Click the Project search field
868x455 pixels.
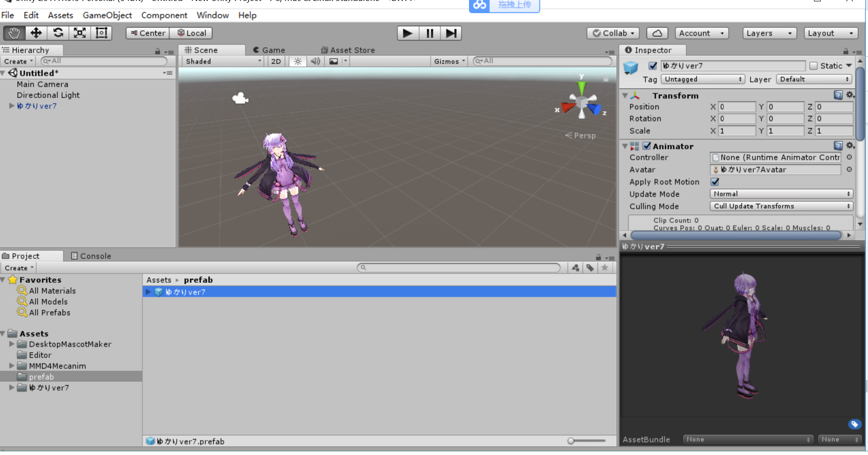(x=459, y=268)
